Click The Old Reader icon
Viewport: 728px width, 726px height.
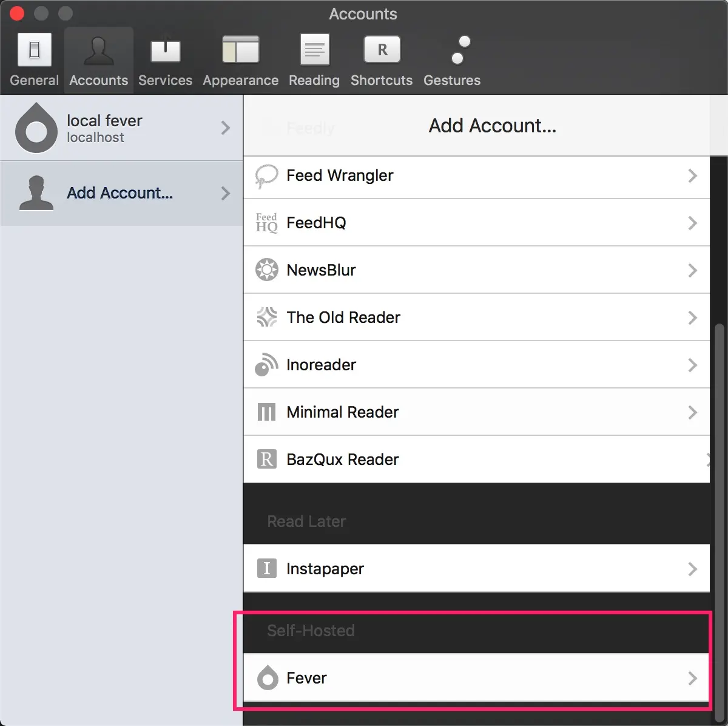tap(266, 317)
